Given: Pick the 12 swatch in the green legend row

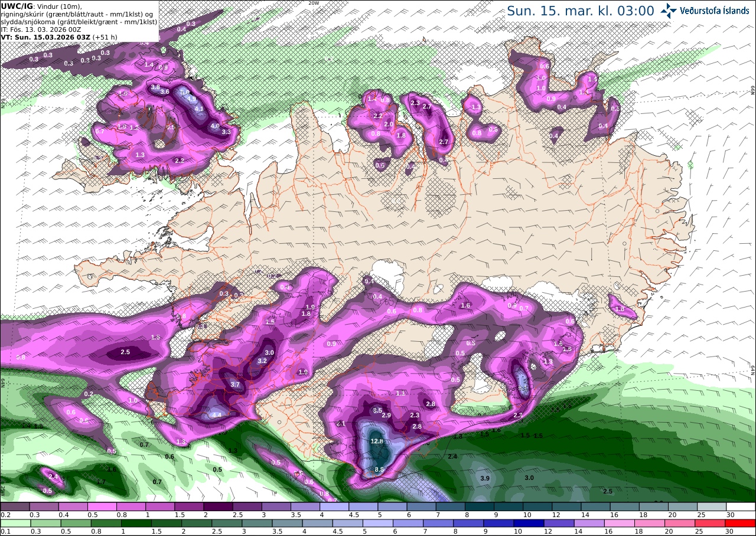Looking at the screenshot, I should (x=560, y=523).
